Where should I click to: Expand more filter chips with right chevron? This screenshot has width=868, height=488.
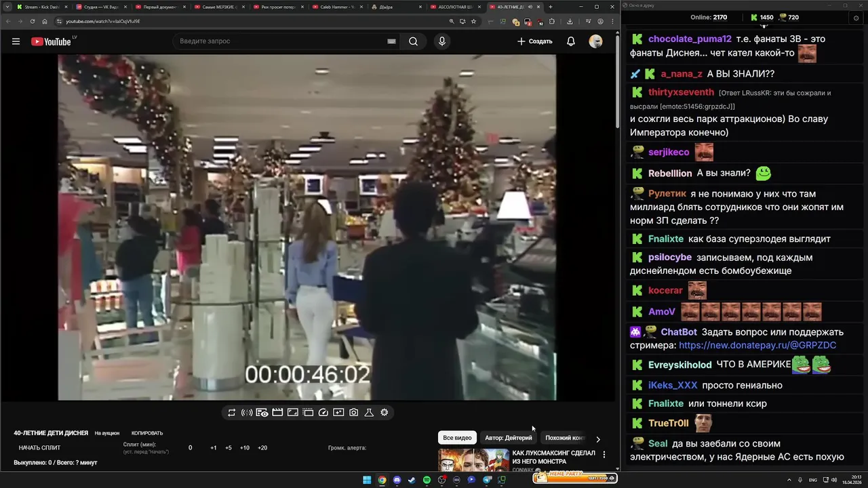pos(597,439)
